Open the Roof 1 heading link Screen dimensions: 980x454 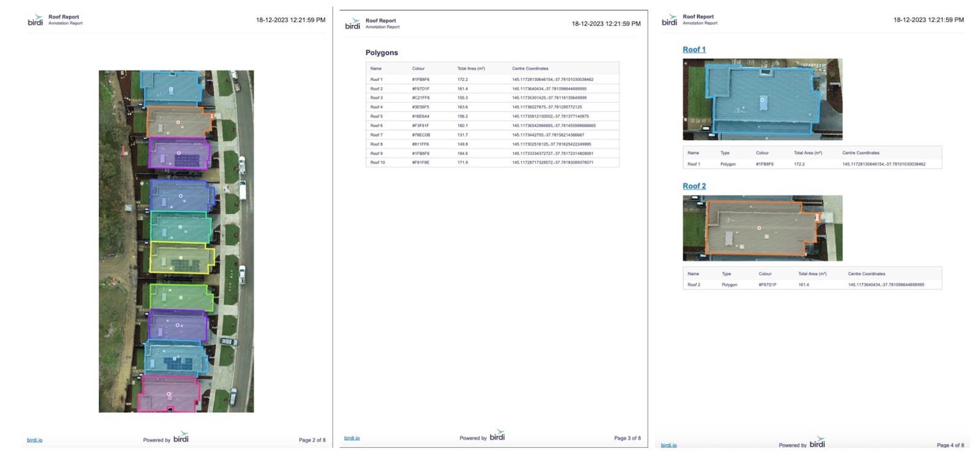[x=694, y=50]
